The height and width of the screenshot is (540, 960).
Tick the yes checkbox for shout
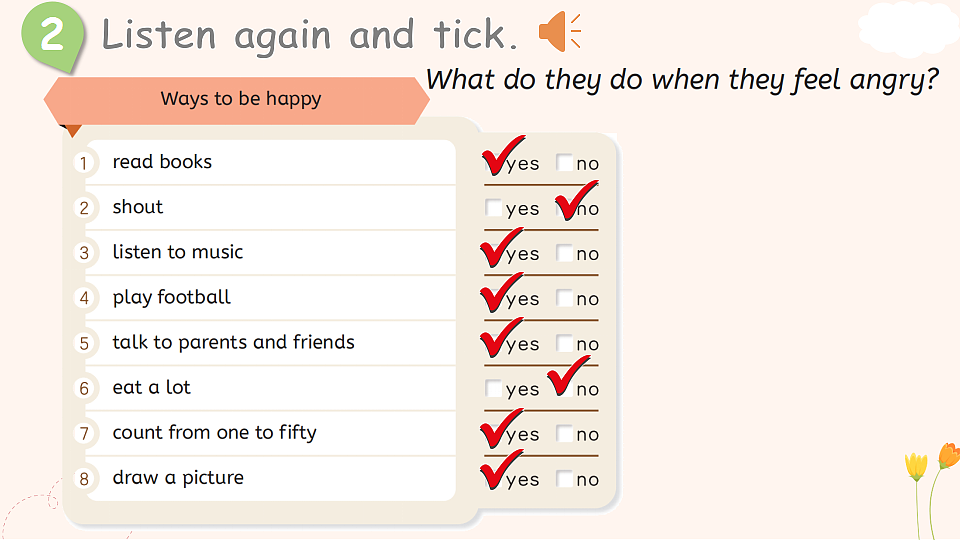click(x=493, y=208)
